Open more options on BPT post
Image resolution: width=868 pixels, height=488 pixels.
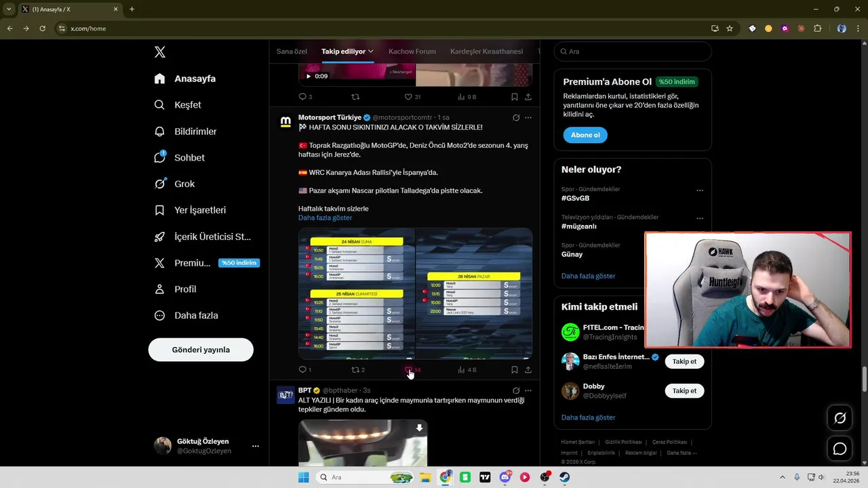tap(528, 390)
